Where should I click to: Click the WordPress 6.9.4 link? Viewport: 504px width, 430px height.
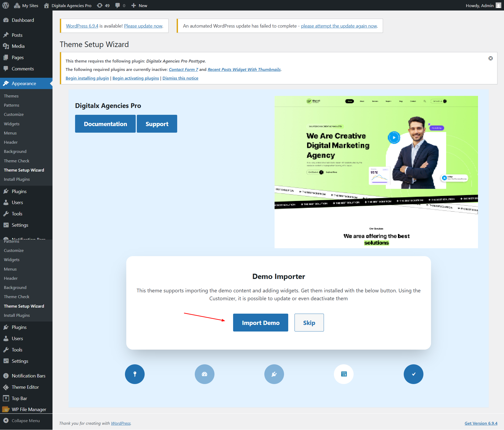click(82, 26)
